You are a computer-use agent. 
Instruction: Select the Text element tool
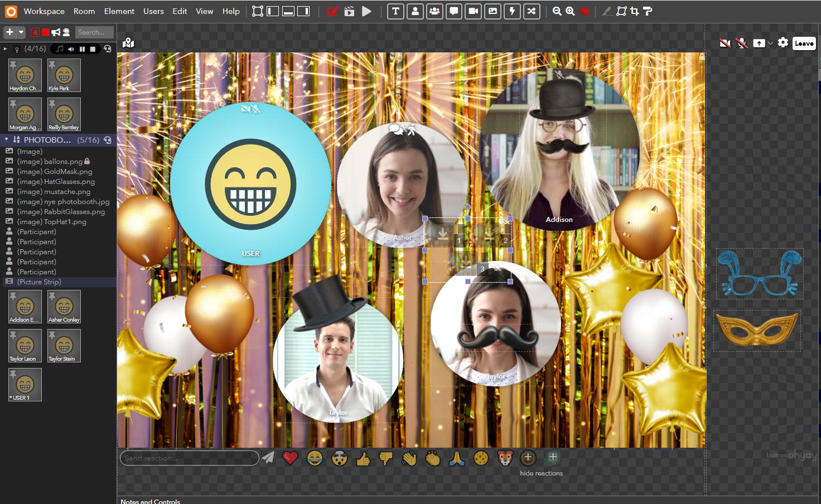coord(395,11)
